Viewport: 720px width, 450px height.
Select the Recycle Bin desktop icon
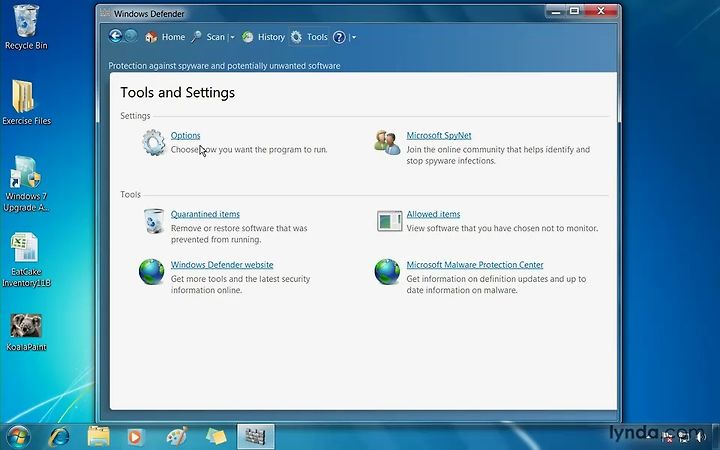(x=26, y=27)
